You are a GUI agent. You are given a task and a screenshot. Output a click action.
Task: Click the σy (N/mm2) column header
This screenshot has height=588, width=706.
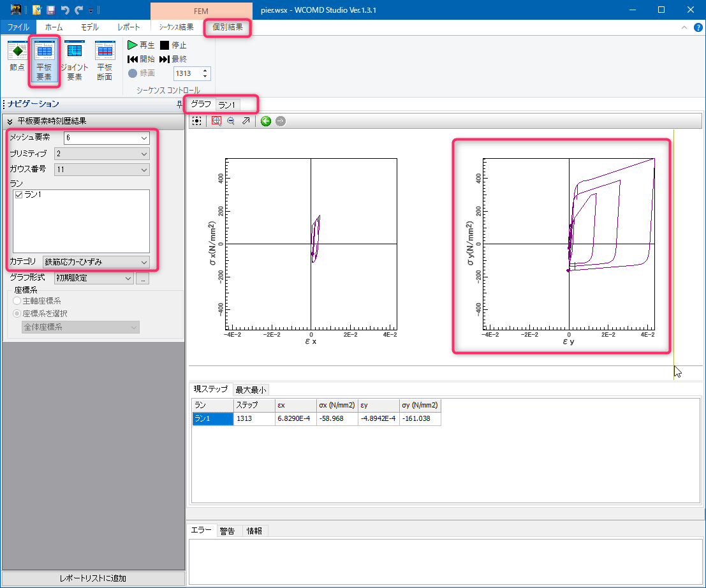click(420, 405)
